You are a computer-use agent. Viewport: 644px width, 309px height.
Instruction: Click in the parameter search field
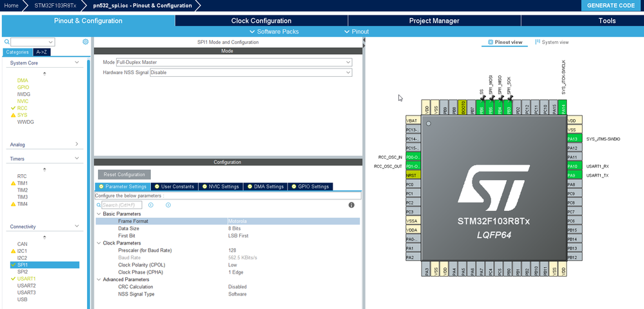coord(122,205)
